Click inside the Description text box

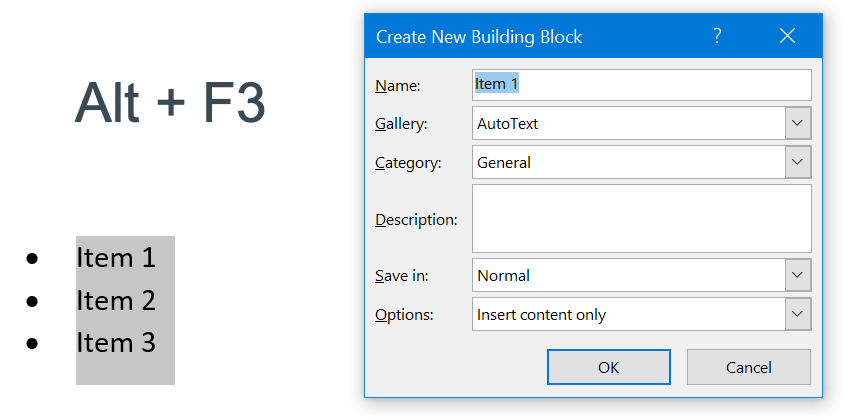coord(641,218)
